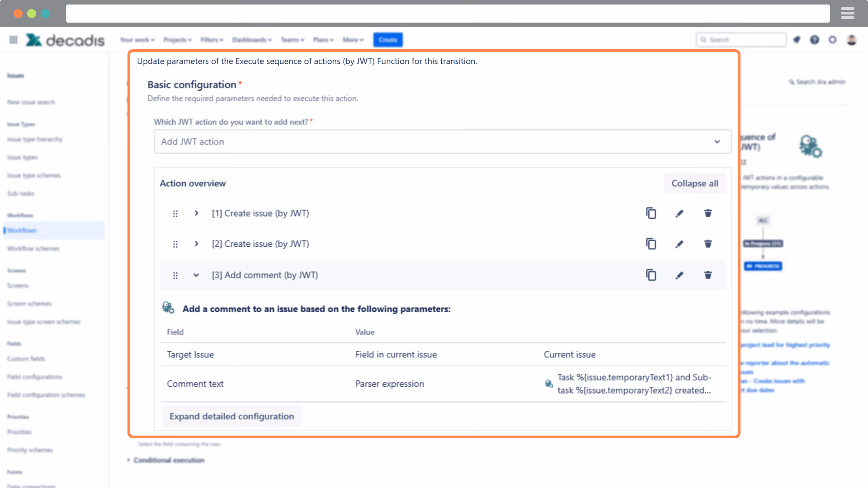The image size is (868, 488).
Task: Open the Add JWT action dropdown
Action: click(443, 142)
